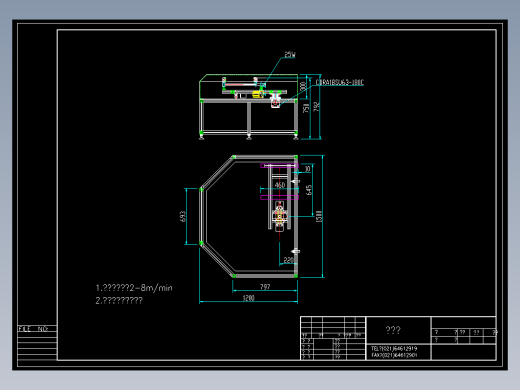Click the 645 vertical dimension text
Image resolution: width=520 pixels, height=390 pixels.
(309, 190)
